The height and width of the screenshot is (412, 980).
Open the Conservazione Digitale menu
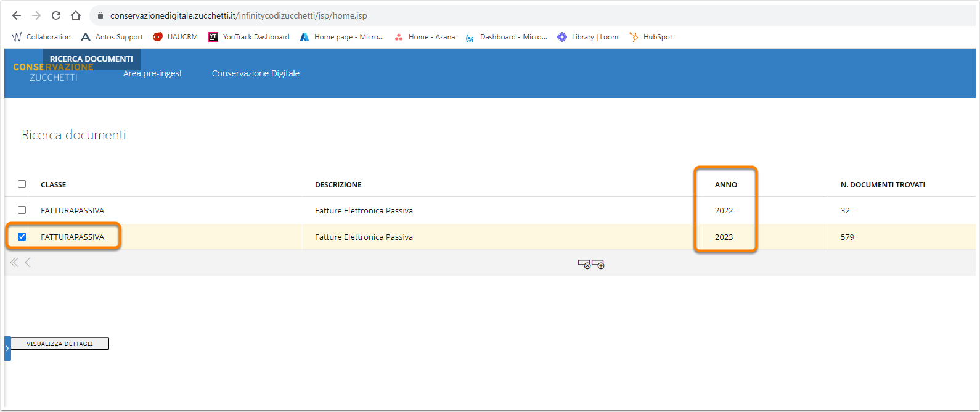[x=256, y=73]
